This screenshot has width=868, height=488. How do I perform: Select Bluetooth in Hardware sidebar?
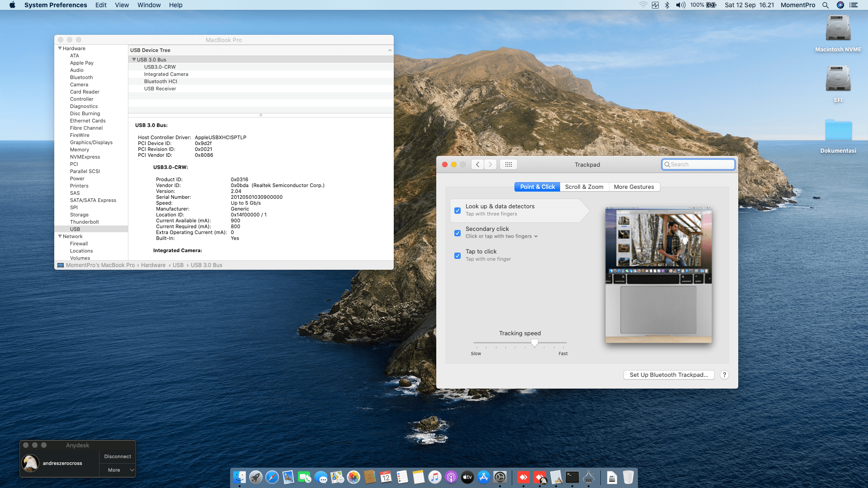pos(81,77)
